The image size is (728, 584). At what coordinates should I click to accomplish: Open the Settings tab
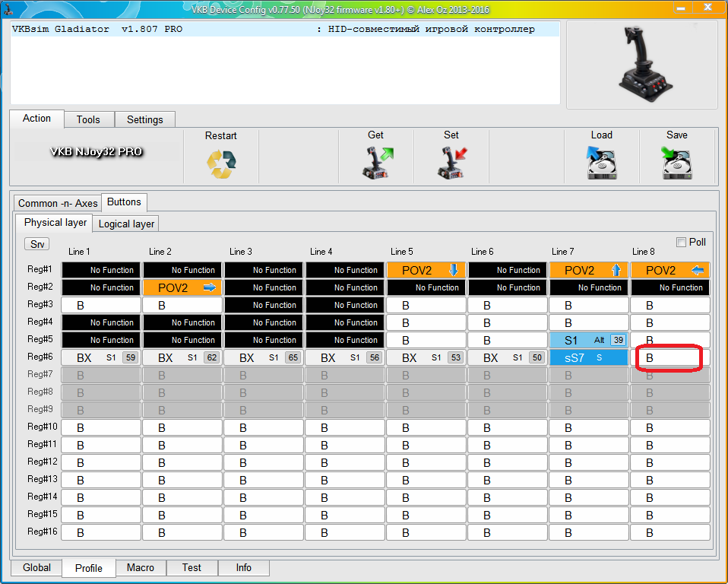click(145, 119)
